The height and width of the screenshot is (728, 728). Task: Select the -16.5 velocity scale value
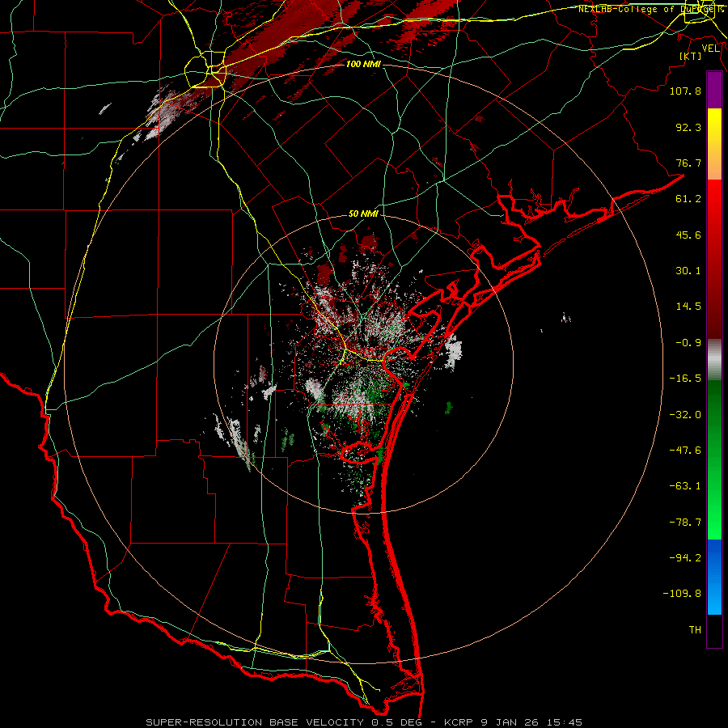(x=685, y=379)
